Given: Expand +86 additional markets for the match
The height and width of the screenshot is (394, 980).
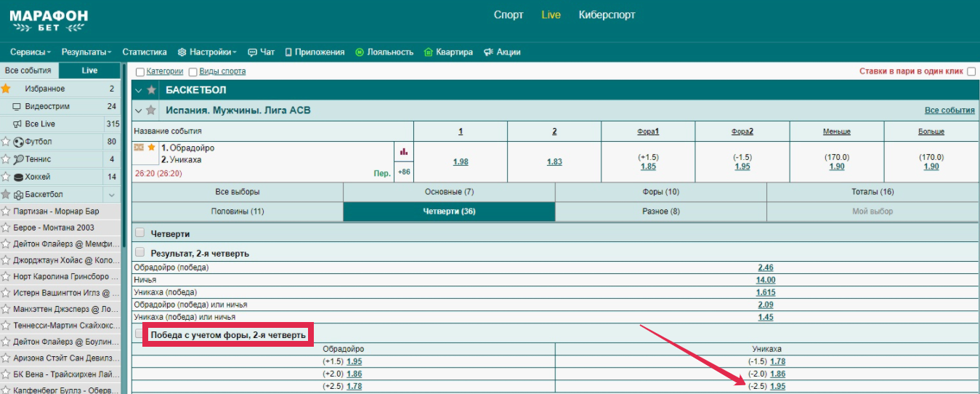Looking at the screenshot, I should tap(403, 172).
